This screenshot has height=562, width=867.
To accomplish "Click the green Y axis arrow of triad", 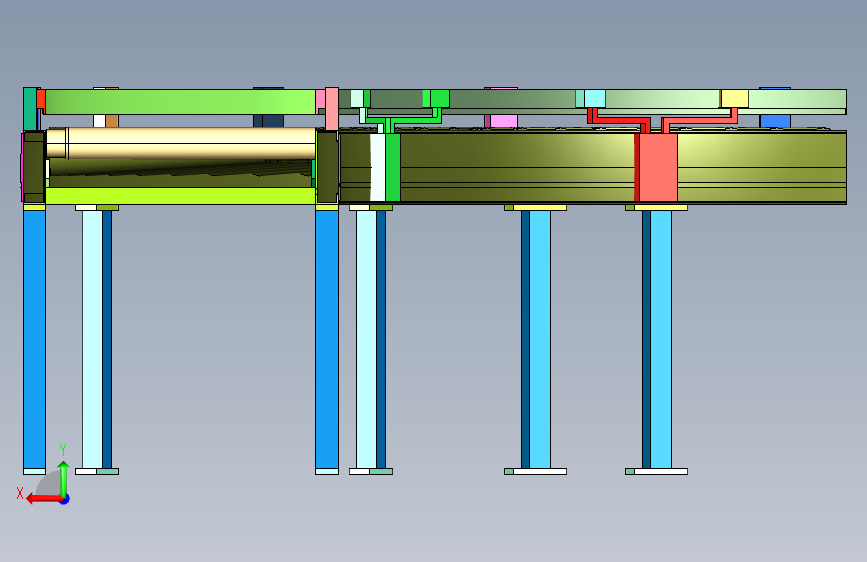I will coord(64,478).
